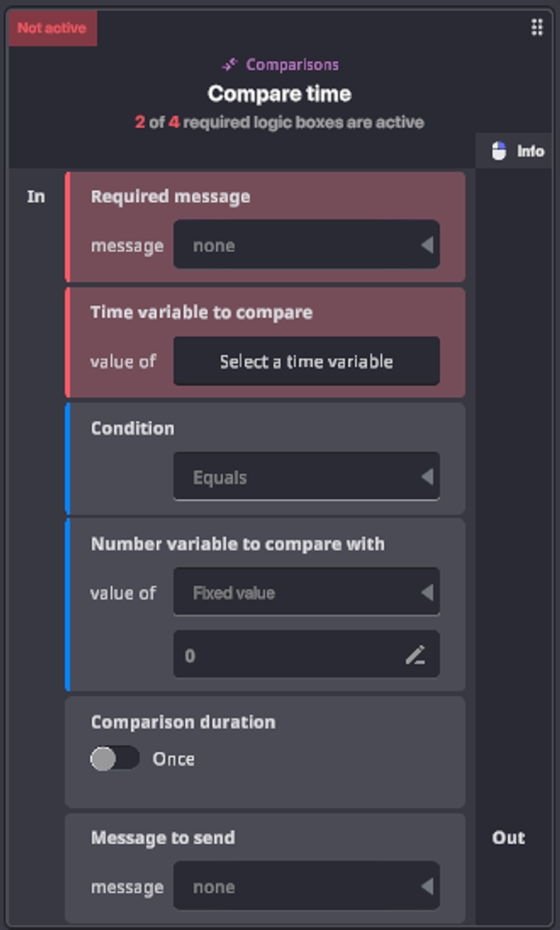Click the Time variable to compare heading
Image resolution: width=560 pixels, height=930 pixels.
(x=201, y=312)
